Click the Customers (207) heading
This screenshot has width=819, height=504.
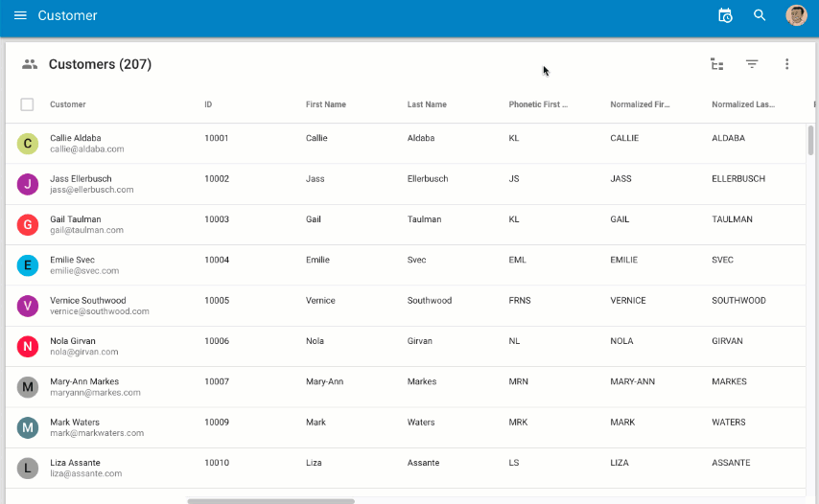100,64
